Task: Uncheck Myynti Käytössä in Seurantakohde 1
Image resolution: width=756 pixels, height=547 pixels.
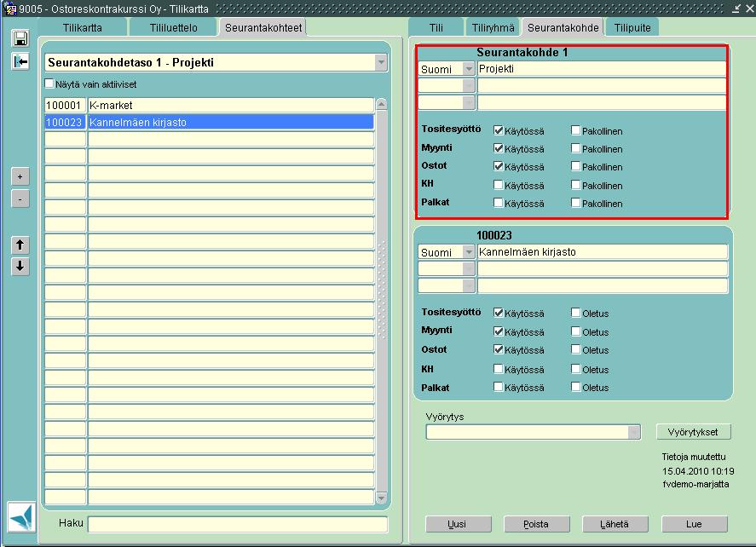Action: [499, 148]
